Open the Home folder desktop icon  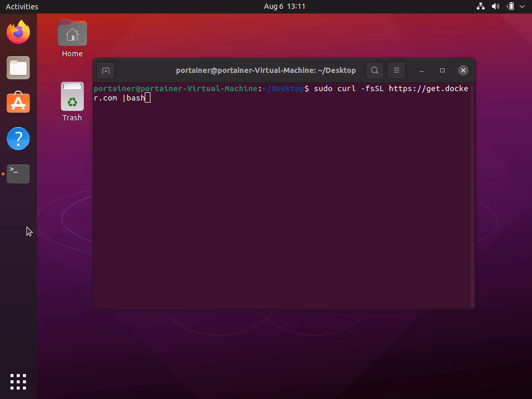coord(72,38)
